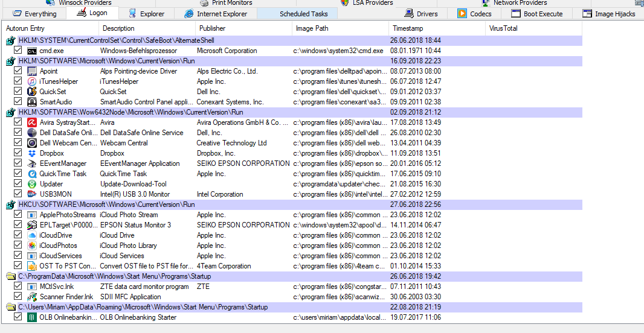644x333 pixels.
Task: Click the iCloudPhotos flower icon
Action: coord(31,246)
